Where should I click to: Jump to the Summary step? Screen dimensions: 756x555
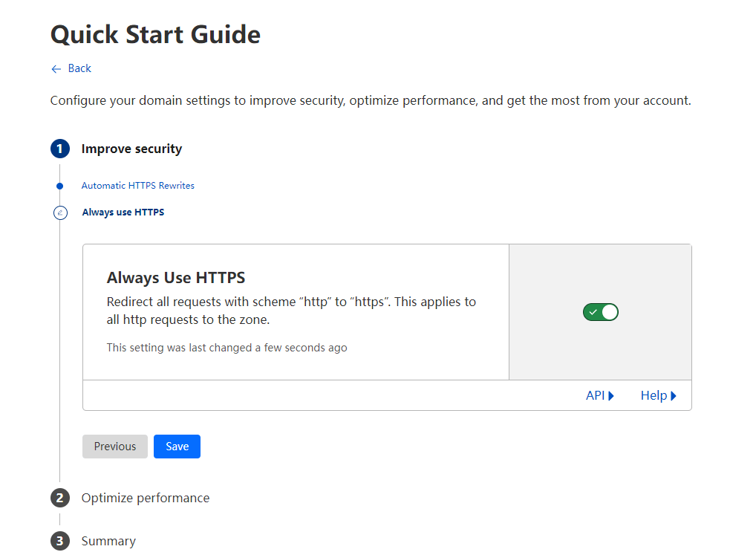point(108,541)
